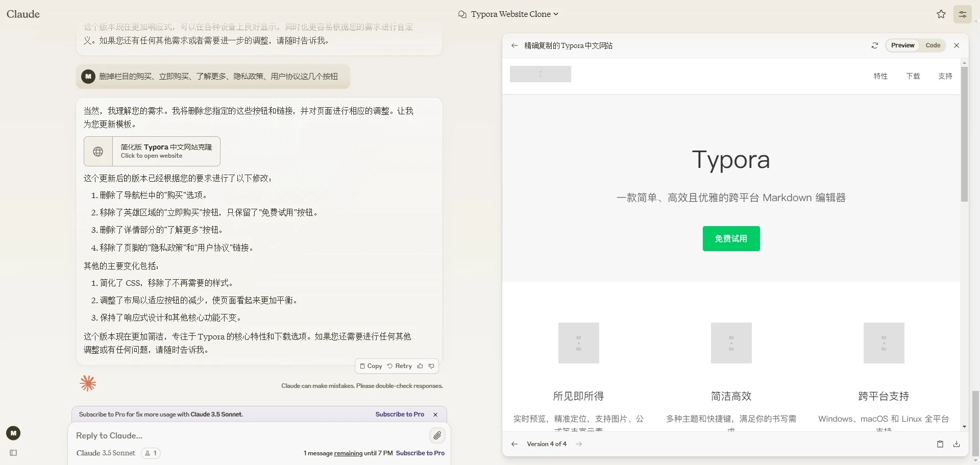980x465 pixels.
Task: Retry the assistant response
Action: click(400, 366)
